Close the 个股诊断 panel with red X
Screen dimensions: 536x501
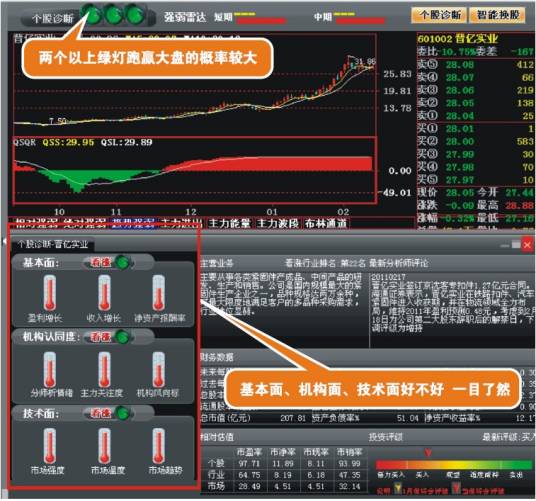coord(528,245)
